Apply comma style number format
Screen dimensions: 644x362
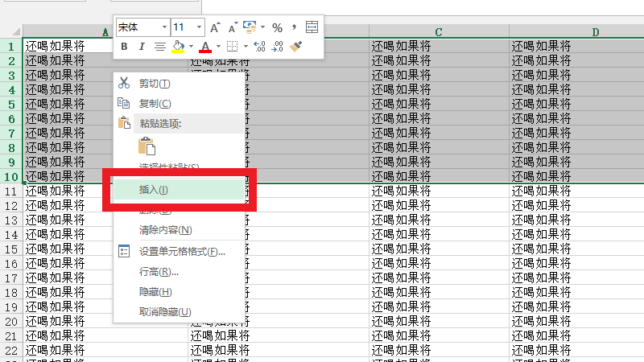(294, 27)
